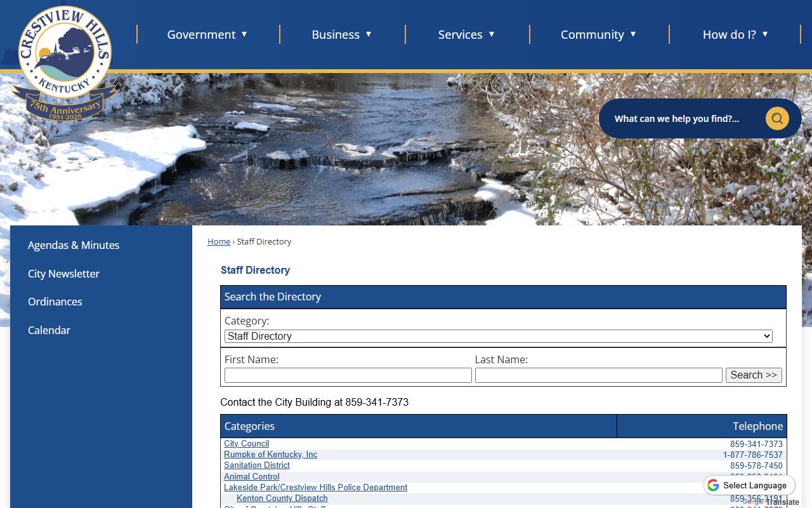Click the Staff Directory page heading

click(255, 270)
